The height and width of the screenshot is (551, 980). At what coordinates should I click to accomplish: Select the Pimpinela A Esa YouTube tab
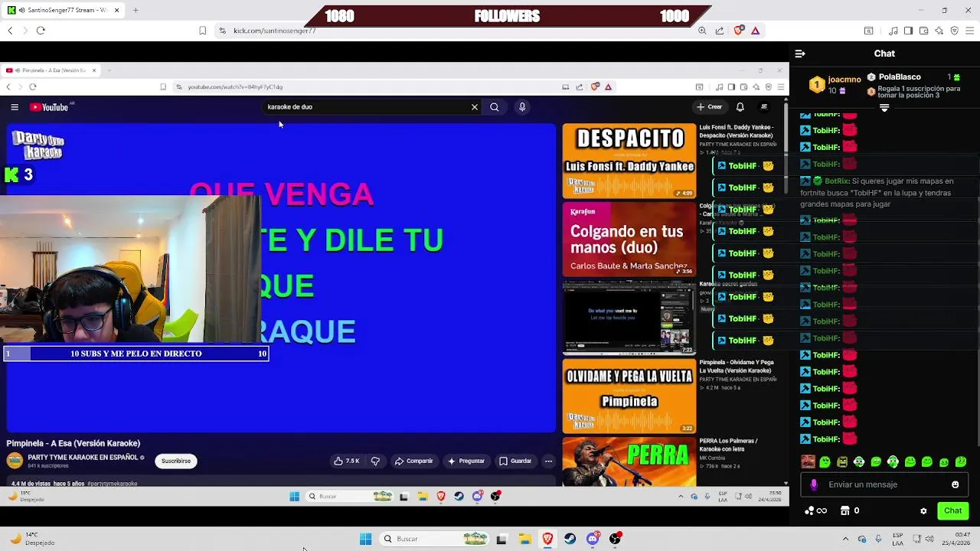point(51,70)
